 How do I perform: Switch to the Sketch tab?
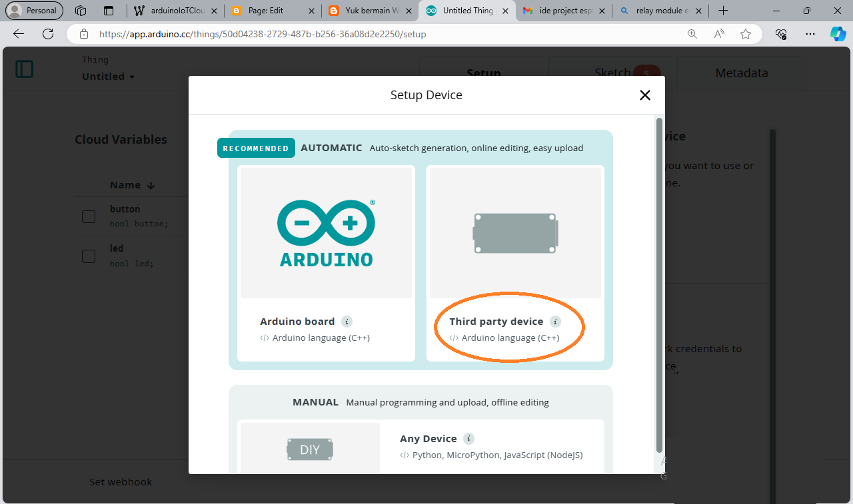[x=612, y=73]
